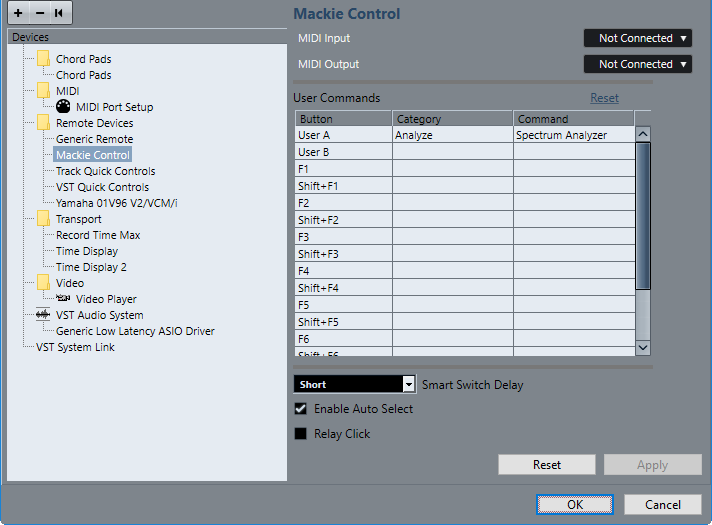The image size is (712, 525).
Task: Click the Shift+F3 row
Action: (465, 254)
